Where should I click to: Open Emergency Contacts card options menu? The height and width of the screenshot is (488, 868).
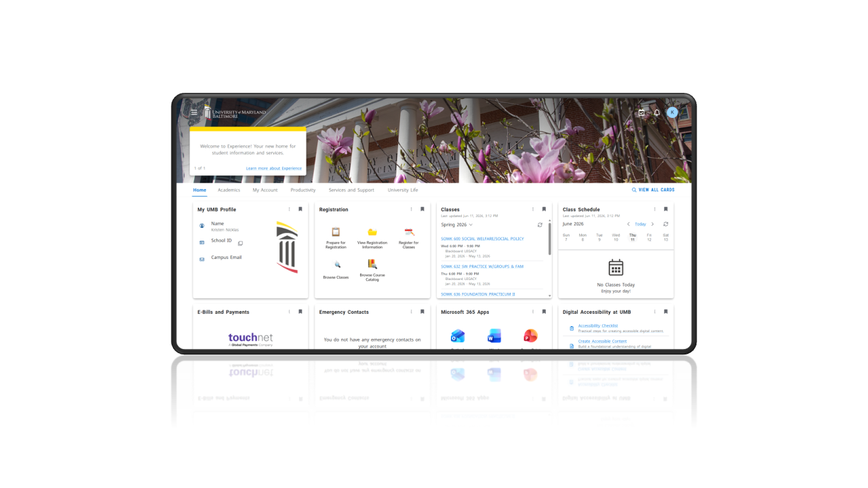click(x=411, y=312)
